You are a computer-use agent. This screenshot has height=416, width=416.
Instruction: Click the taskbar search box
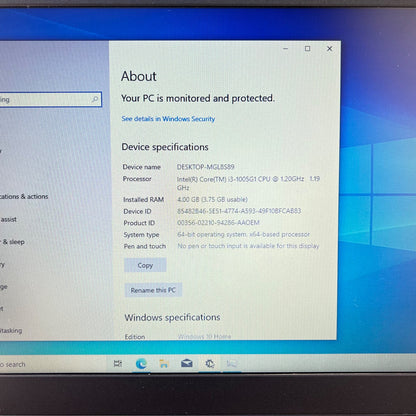tap(50, 364)
